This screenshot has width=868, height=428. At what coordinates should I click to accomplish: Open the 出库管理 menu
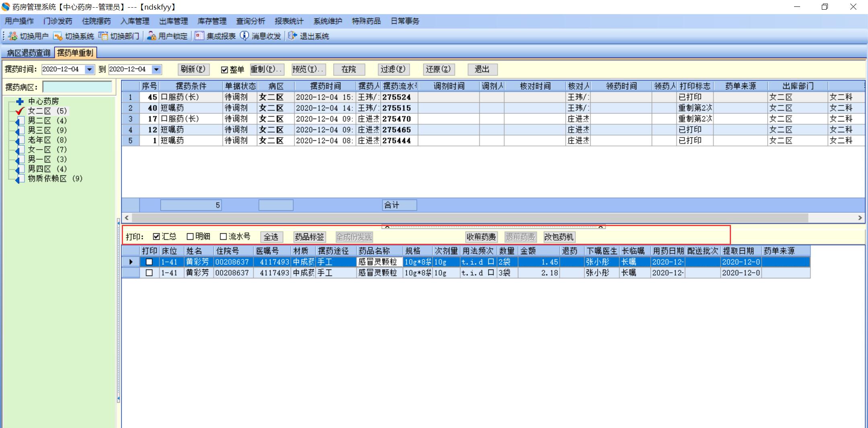coord(174,21)
